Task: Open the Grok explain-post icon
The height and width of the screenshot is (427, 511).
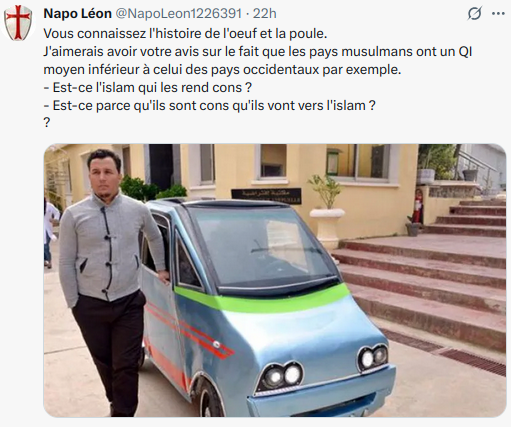Action: click(x=474, y=14)
